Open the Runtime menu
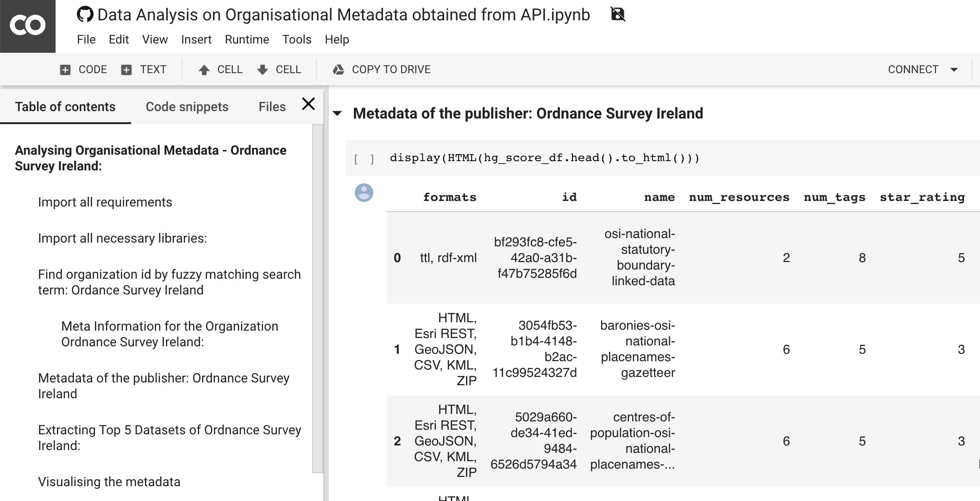980x501 pixels. pos(247,39)
